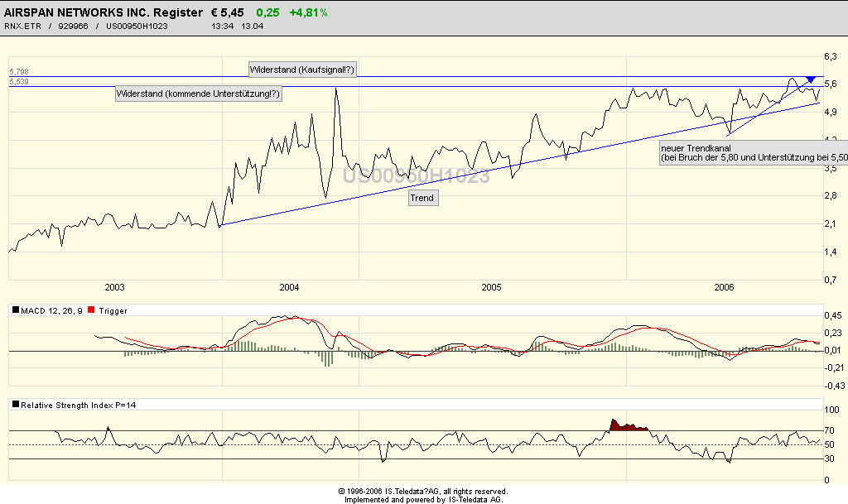The width and height of the screenshot is (848, 504).
Task: Click the price € 5,45
Action: pyautogui.click(x=228, y=12)
